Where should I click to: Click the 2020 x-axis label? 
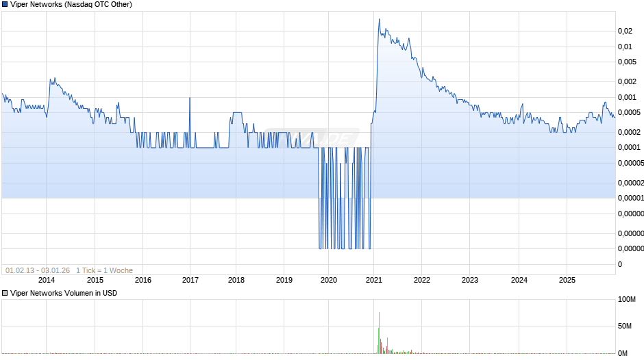329,280
